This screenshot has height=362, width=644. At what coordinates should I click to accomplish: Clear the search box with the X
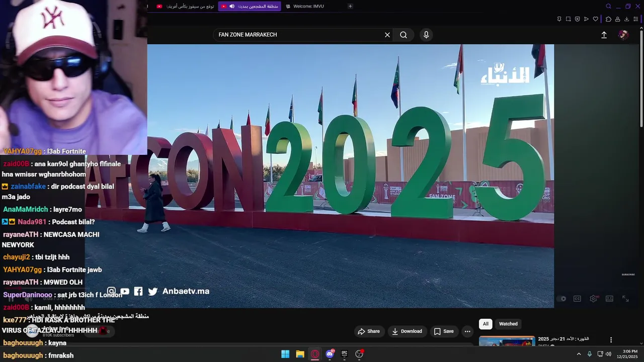pyautogui.click(x=387, y=35)
